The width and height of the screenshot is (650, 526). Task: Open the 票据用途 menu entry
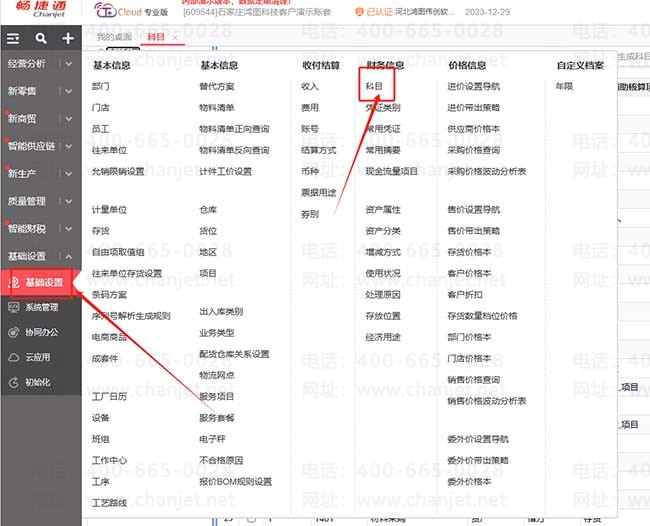coord(319,192)
